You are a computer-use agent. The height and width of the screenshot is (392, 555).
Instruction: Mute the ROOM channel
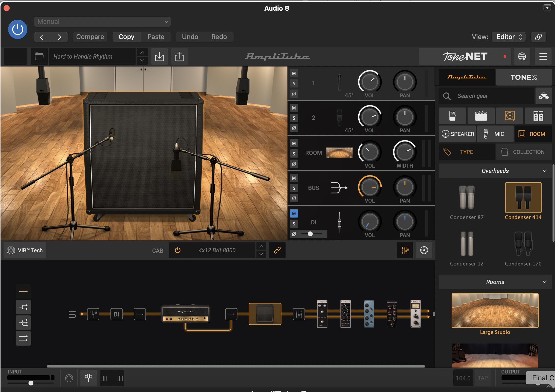pyautogui.click(x=294, y=143)
